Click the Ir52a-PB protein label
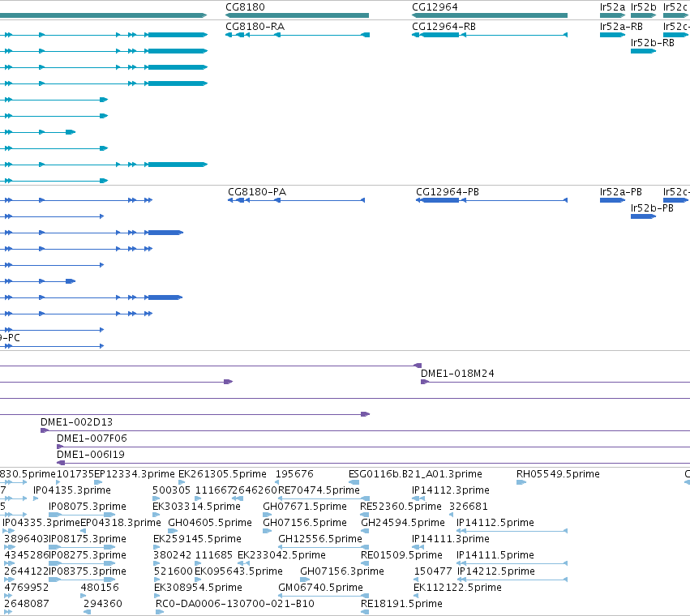The width and height of the screenshot is (690, 616). 620,192
